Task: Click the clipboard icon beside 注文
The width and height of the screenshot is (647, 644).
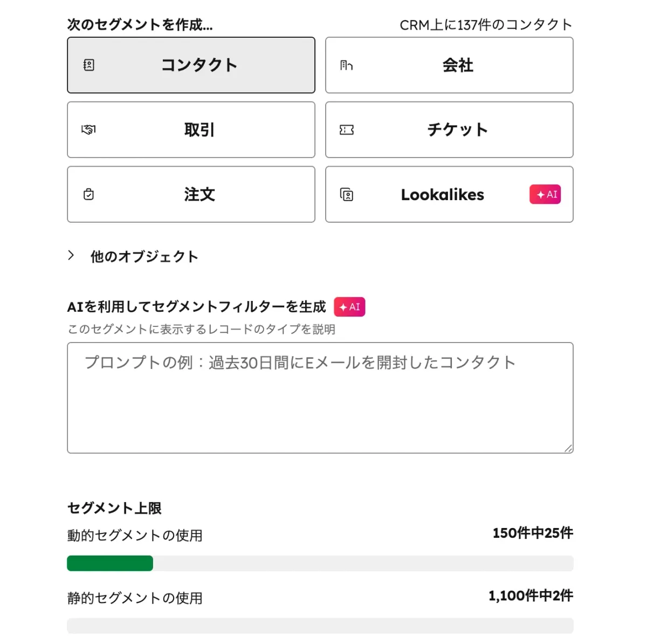Action: (x=88, y=194)
